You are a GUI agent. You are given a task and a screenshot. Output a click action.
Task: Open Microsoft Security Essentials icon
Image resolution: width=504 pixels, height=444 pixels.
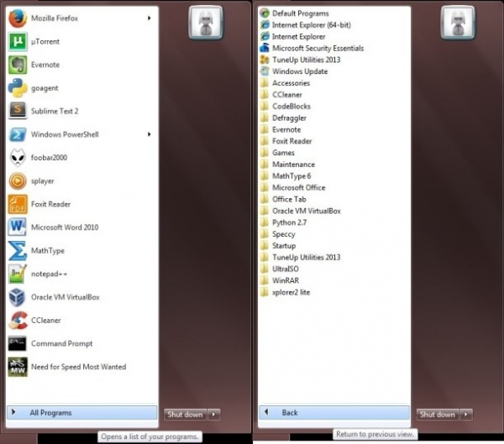pos(265,48)
